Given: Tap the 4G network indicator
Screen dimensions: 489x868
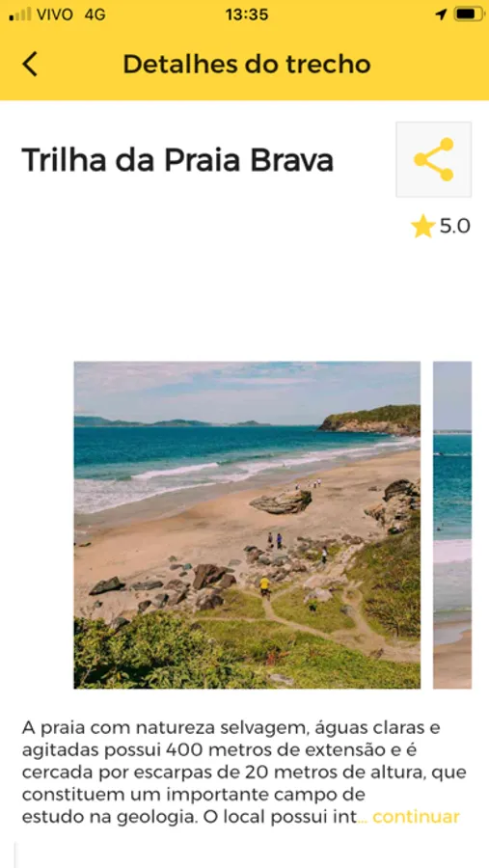Looking at the screenshot, I should tap(95, 14).
